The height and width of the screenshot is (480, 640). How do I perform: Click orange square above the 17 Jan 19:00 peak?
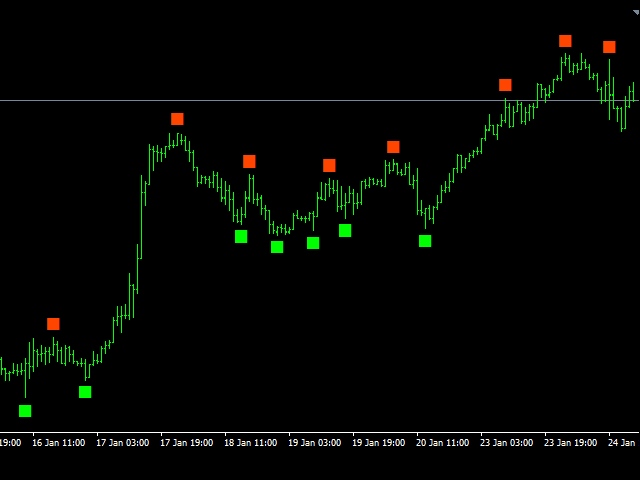click(177, 119)
